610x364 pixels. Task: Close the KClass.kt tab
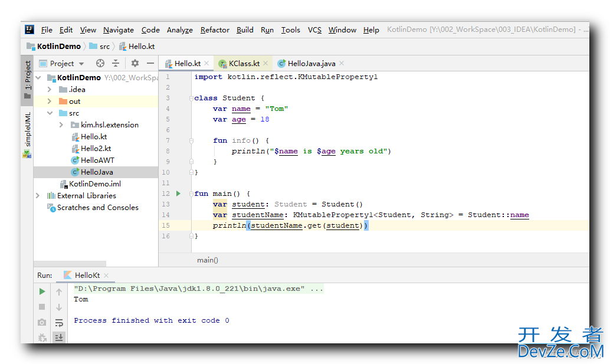(265, 63)
